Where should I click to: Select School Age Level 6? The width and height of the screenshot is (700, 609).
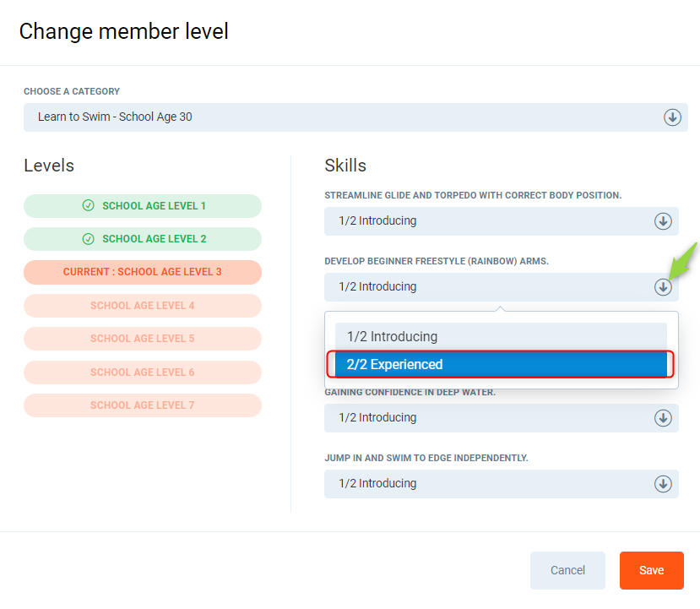(143, 372)
